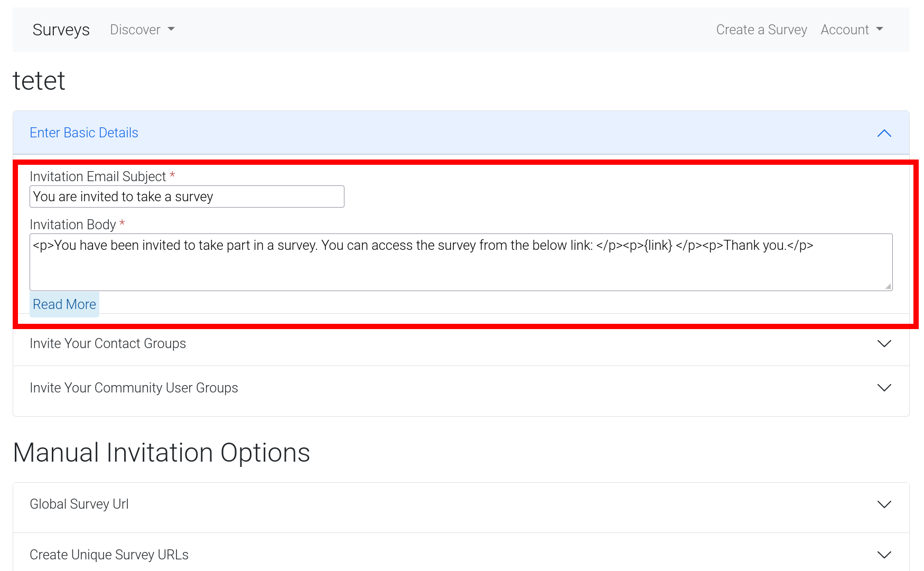Focus the Invitation Email Subject field
The height and width of the screenshot is (571, 924).
(x=186, y=196)
